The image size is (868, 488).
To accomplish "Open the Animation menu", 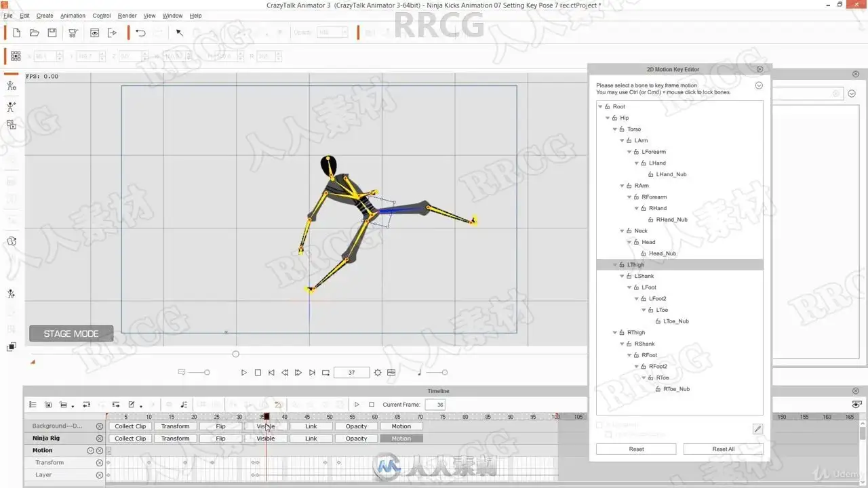I will 73,16.
